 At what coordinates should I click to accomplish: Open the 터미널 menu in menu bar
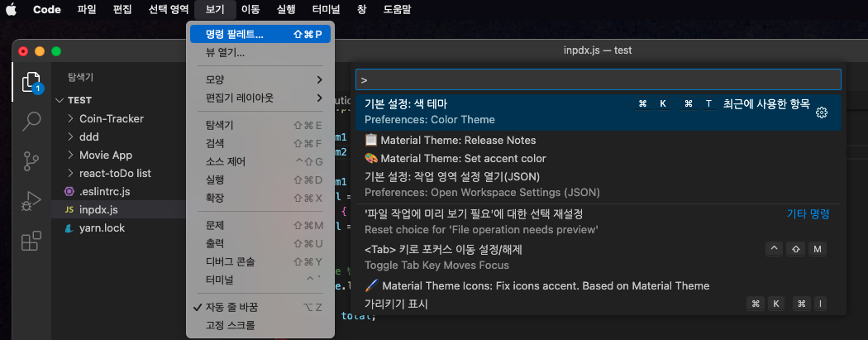pyautogui.click(x=326, y=9)
